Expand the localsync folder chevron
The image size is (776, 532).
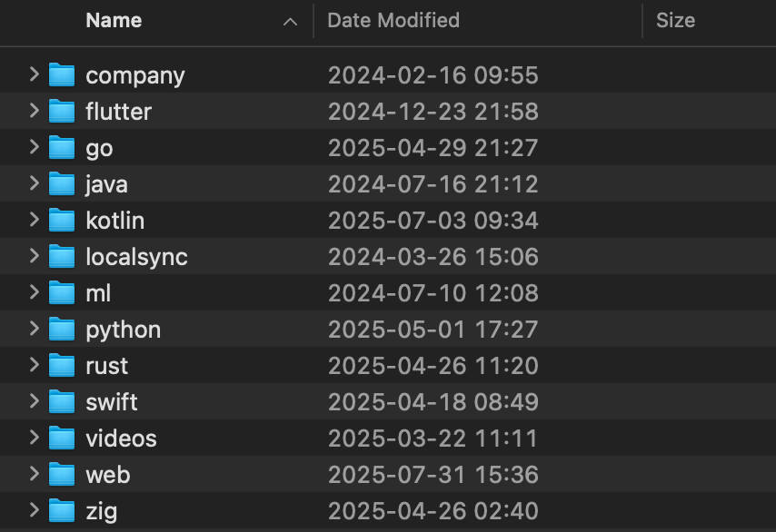(35, 256)
